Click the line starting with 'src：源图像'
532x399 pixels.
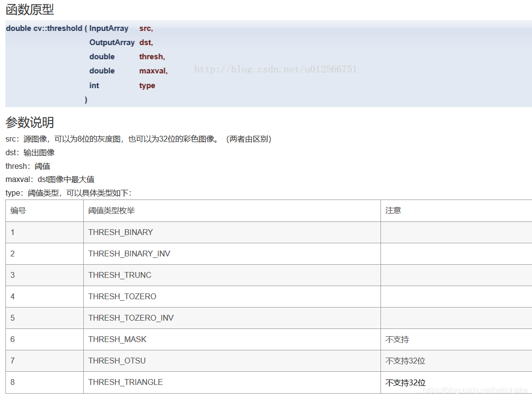[x=138, y=139]
